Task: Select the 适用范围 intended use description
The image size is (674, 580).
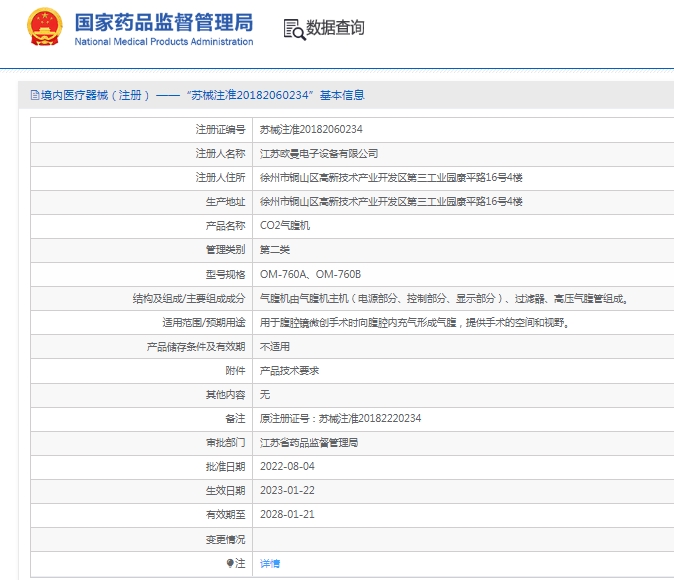Action: pos(414,322)
